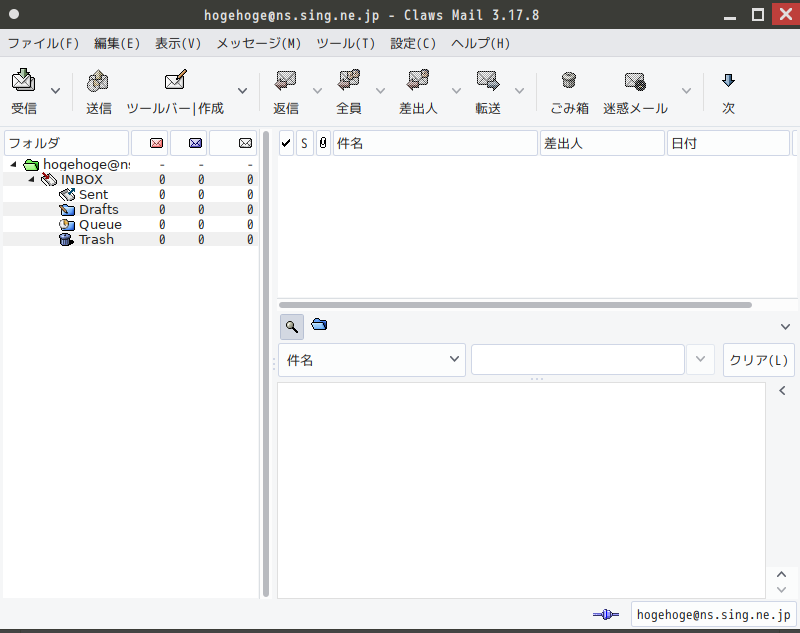Open the 迷惑メール dropdown arrow
The width and height of the screenshot is (800, 633).
pos(687,91)
